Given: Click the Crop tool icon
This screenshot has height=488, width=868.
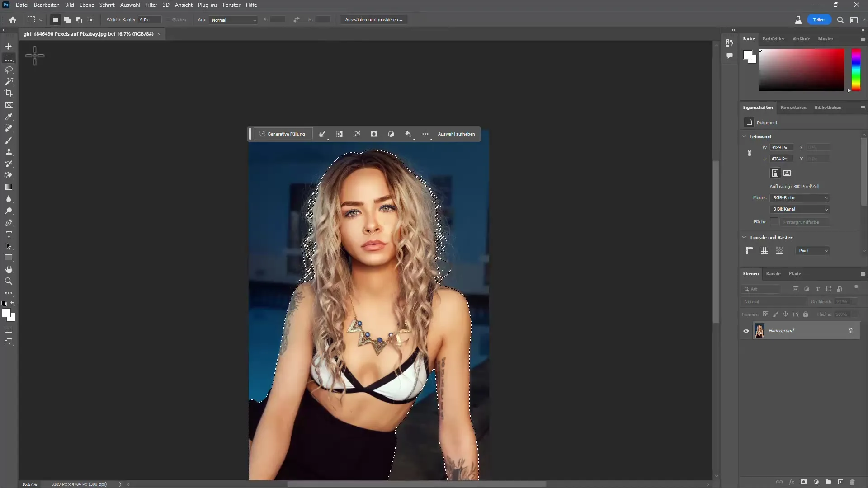Looking at the screenshot, I should [9, 93].
